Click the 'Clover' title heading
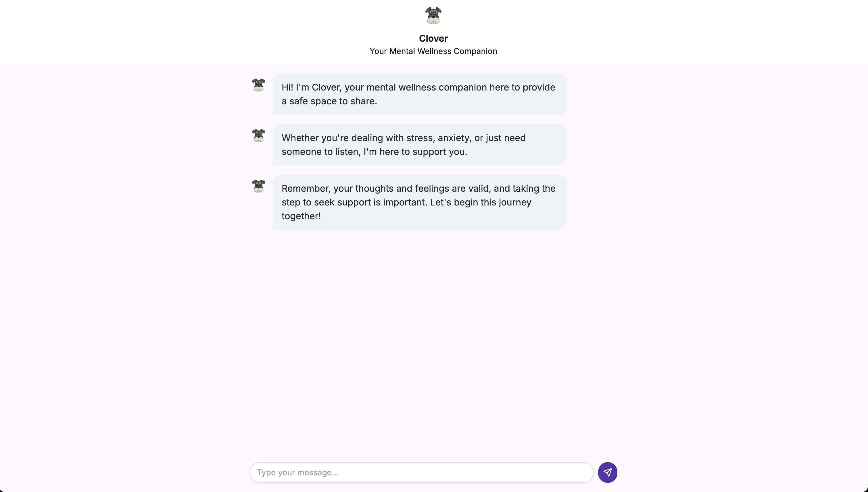The width and height of the screenshot is (868, 492). click(433, 39)
